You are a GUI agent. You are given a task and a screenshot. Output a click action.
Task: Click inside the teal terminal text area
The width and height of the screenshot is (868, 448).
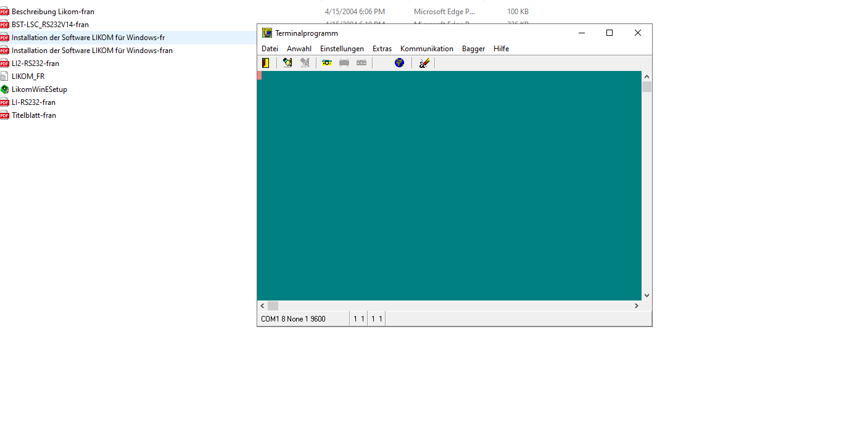coord(449,186)
